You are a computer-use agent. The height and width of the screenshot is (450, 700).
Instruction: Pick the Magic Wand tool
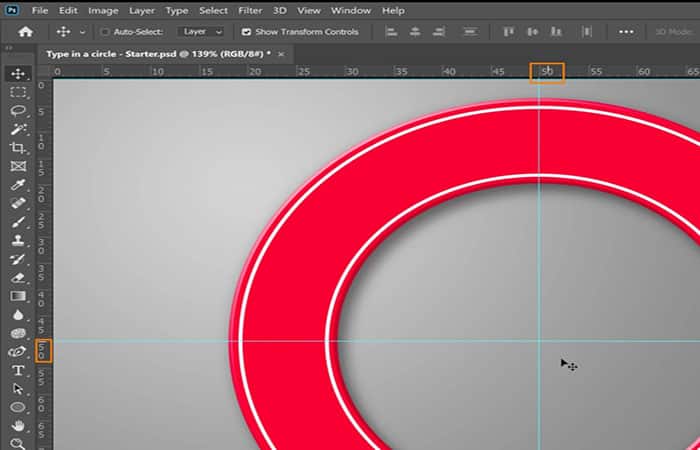[x=18, y=129]
